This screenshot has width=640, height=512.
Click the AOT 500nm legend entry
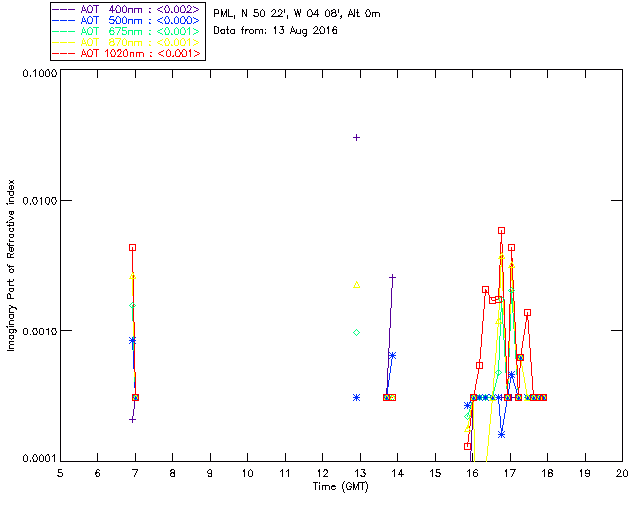(x=127, y=20)
